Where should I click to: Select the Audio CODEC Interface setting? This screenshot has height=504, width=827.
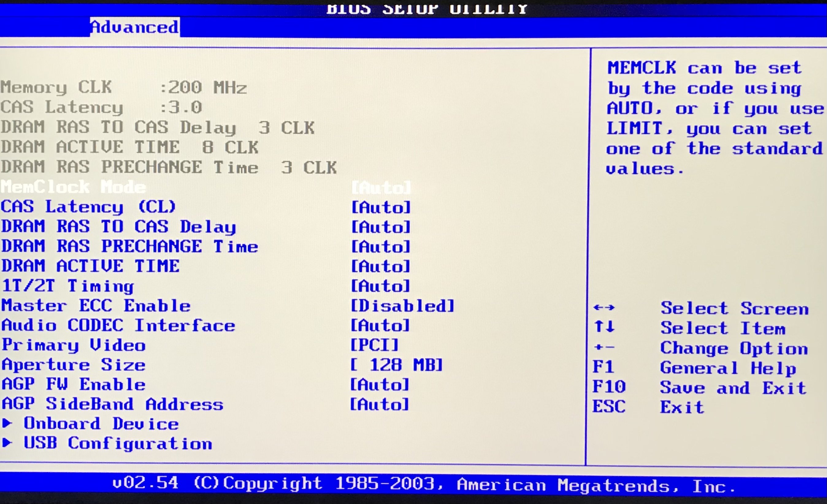tap(118, 325)
